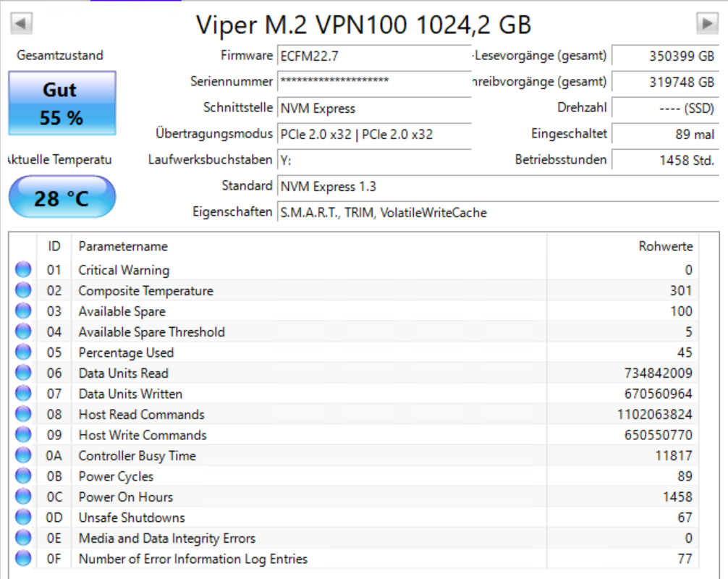
Task: Select the Unsafe Shutdowns parameter name
Action: tap(132, 517)
